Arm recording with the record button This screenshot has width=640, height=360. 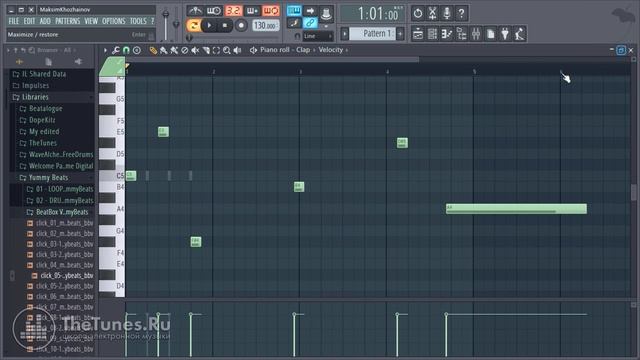click(241, 25)
